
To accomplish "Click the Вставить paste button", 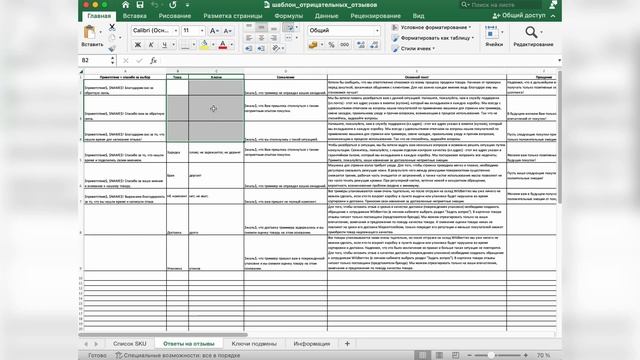I will tap(92, 36).
